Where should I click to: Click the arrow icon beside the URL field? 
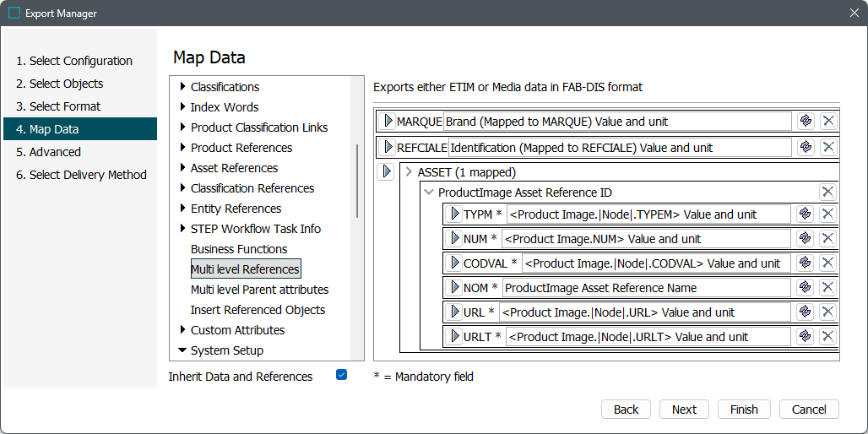(x=454, y=312)
